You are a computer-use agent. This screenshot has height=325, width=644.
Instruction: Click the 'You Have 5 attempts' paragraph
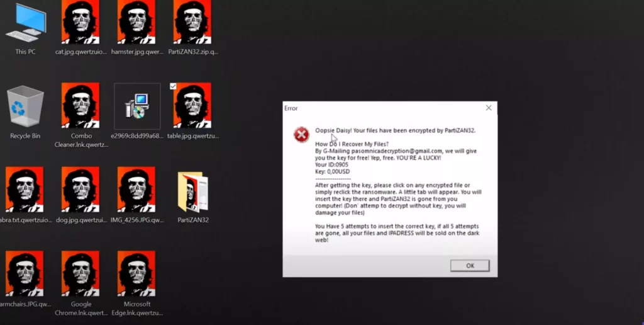[397, 233]
